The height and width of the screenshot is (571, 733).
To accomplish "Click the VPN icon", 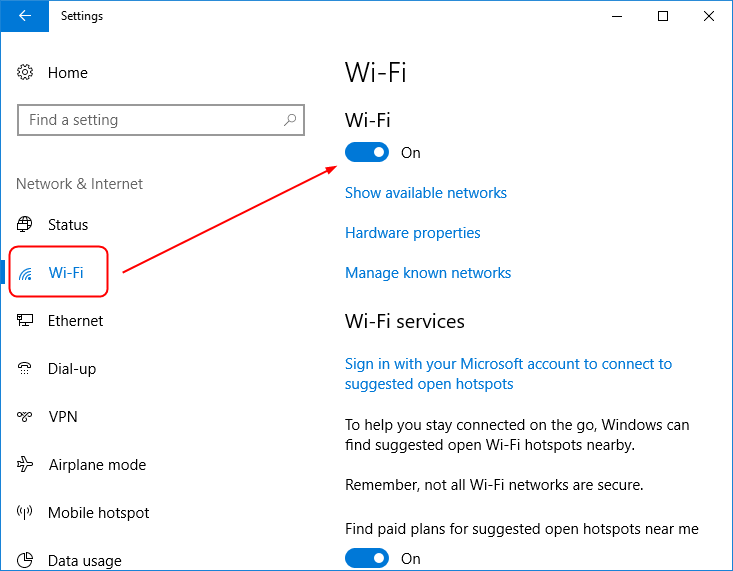I will tap(26, 417).
